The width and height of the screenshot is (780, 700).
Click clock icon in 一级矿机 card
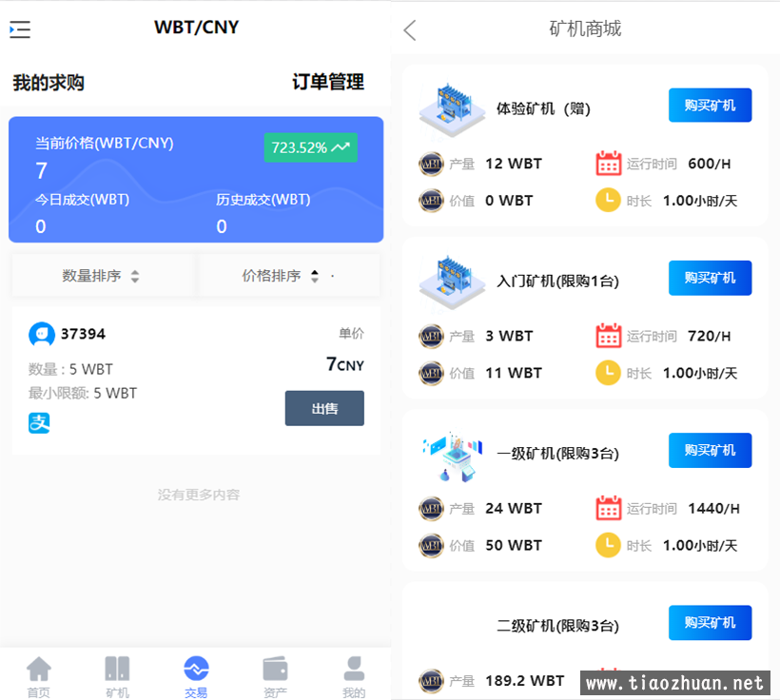coord(608,545)
